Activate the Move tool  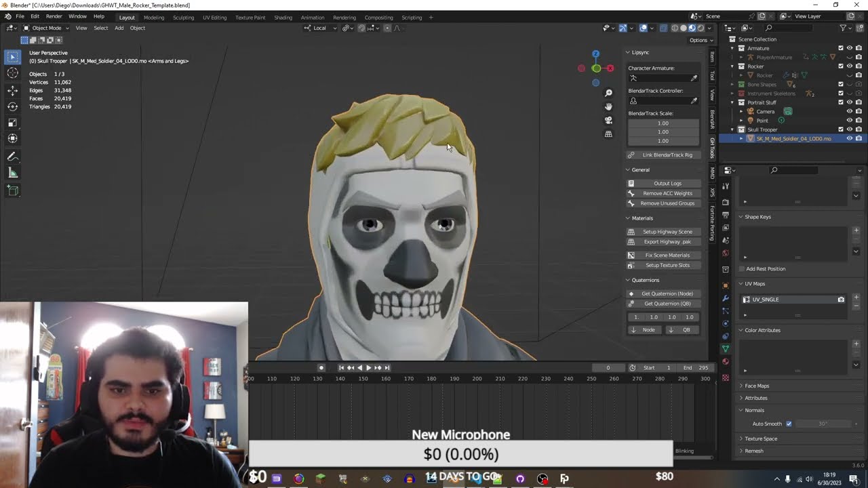[x=13, y=90]
